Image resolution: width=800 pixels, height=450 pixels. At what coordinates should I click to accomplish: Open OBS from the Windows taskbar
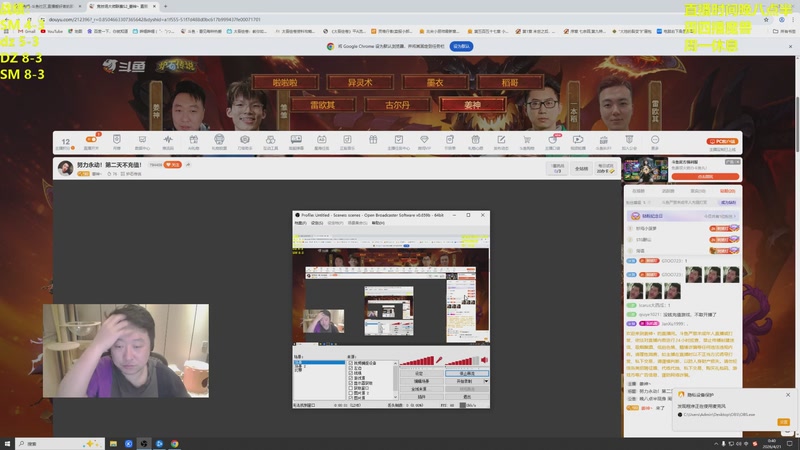[144, 443]
